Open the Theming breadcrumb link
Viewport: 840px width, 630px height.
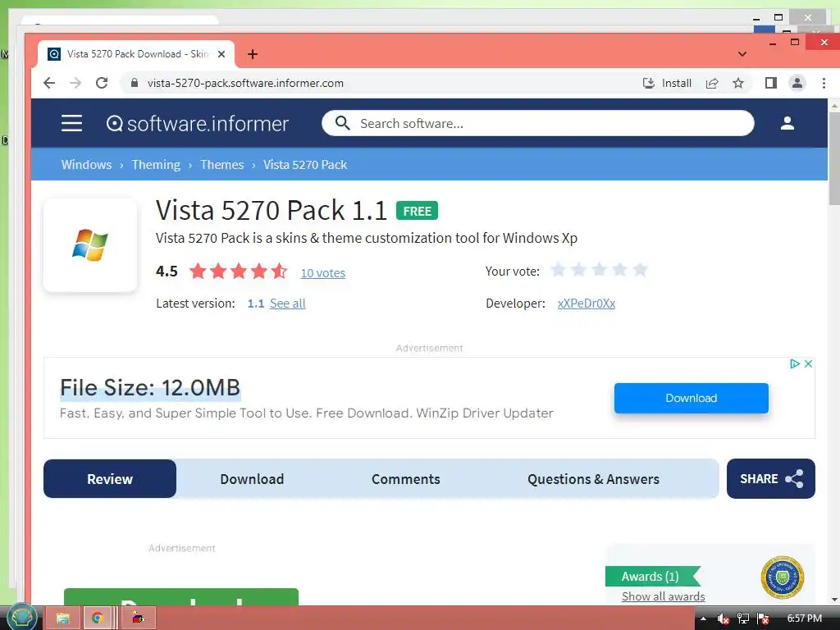(x=156, y=164)
